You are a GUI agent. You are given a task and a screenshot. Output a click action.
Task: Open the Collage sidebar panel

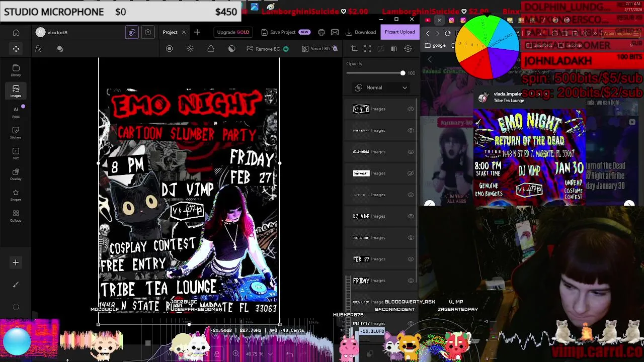(16, 216)
